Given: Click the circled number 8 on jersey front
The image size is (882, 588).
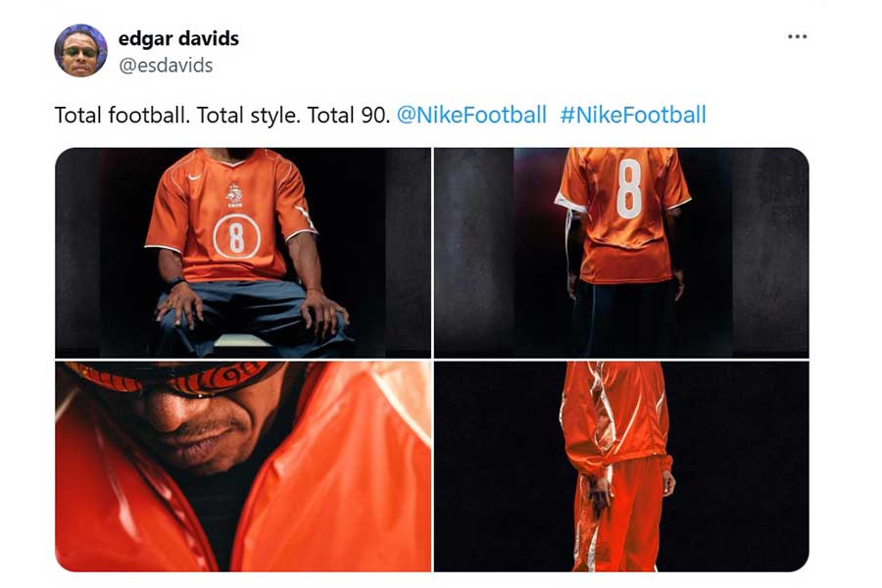Looking at the screenshot, I should tap(237, 237).
